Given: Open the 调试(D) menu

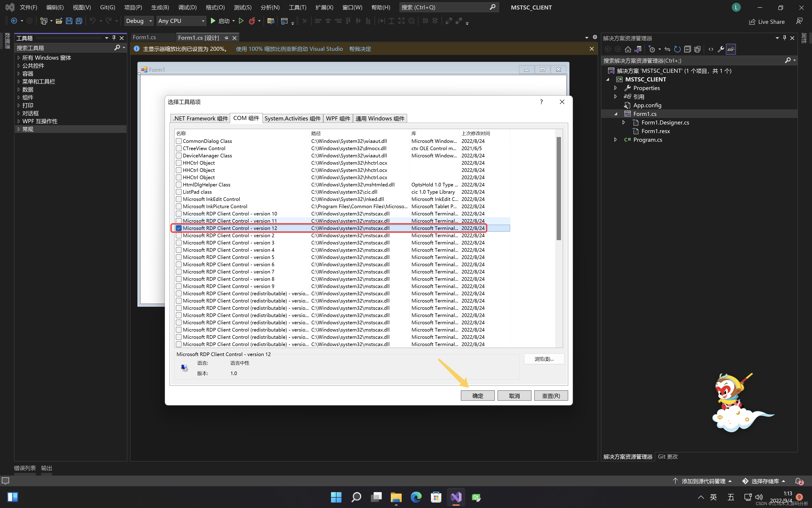Looking at the screenshot, I should click(x=188, y=7).
